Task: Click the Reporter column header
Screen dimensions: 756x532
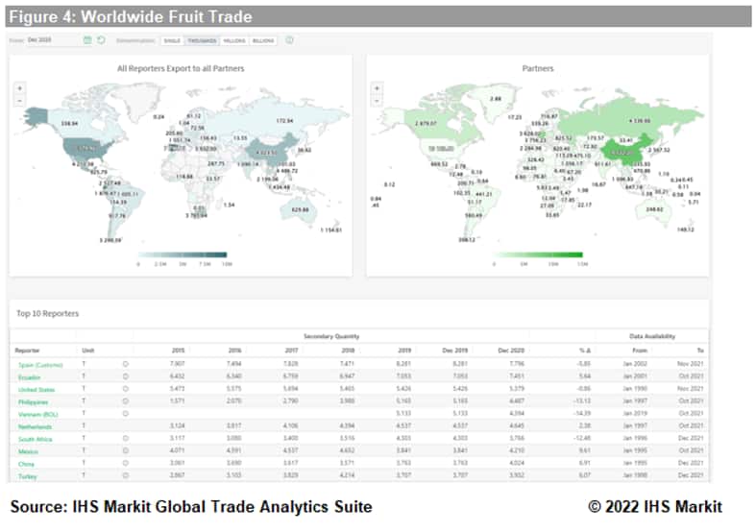Action: click(27, 349)
